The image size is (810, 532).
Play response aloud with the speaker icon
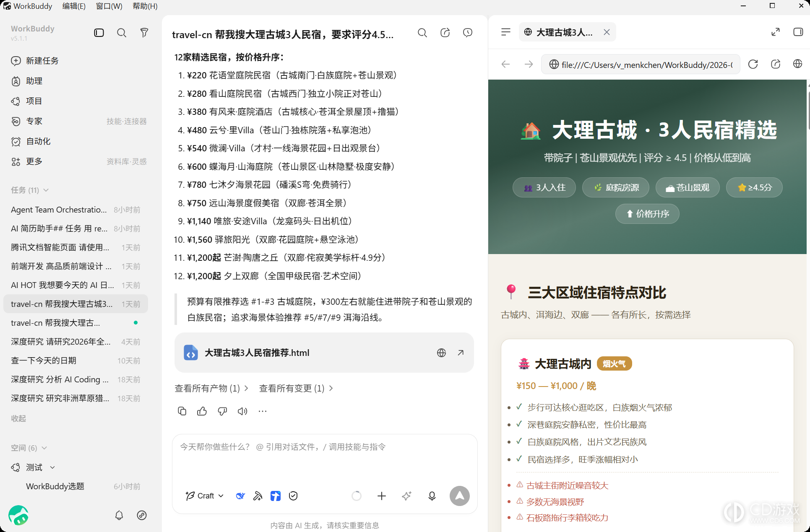click(x=242, y=411)
